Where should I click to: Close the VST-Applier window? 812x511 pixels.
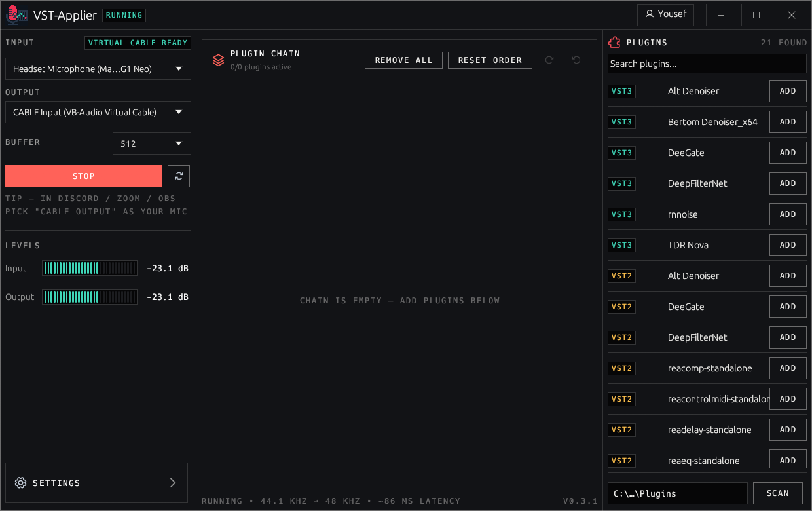[792, 14]
